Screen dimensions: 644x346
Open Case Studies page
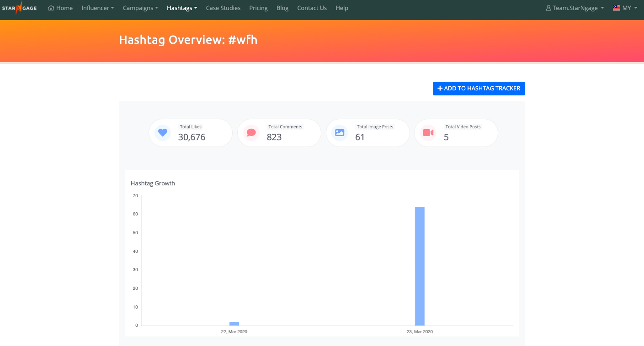[x=223, y=8]
